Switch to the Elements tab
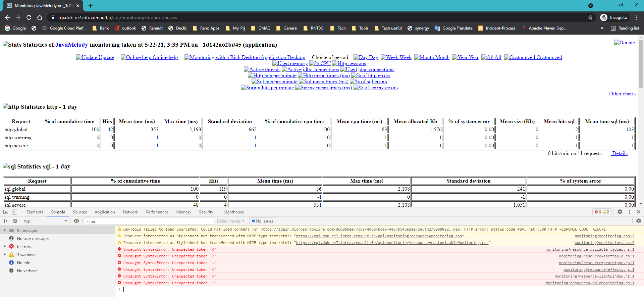The image size is (644, 297). coord(35,212)
